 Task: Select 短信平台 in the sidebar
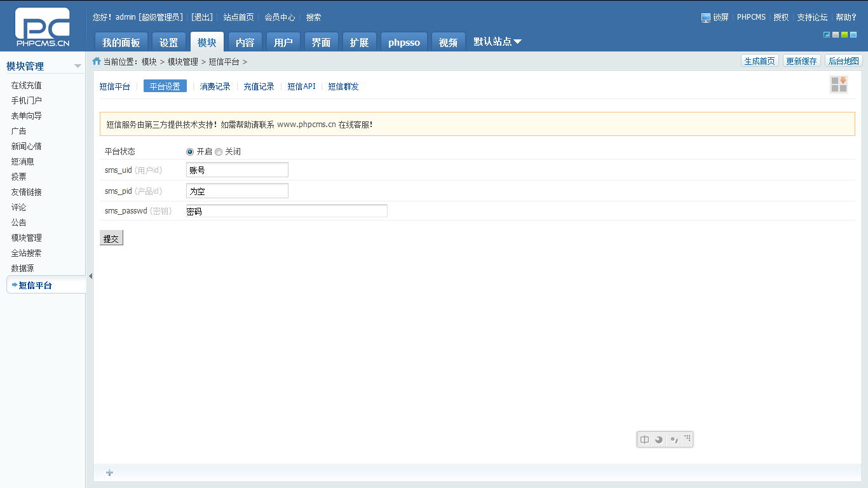click(46, 285)
